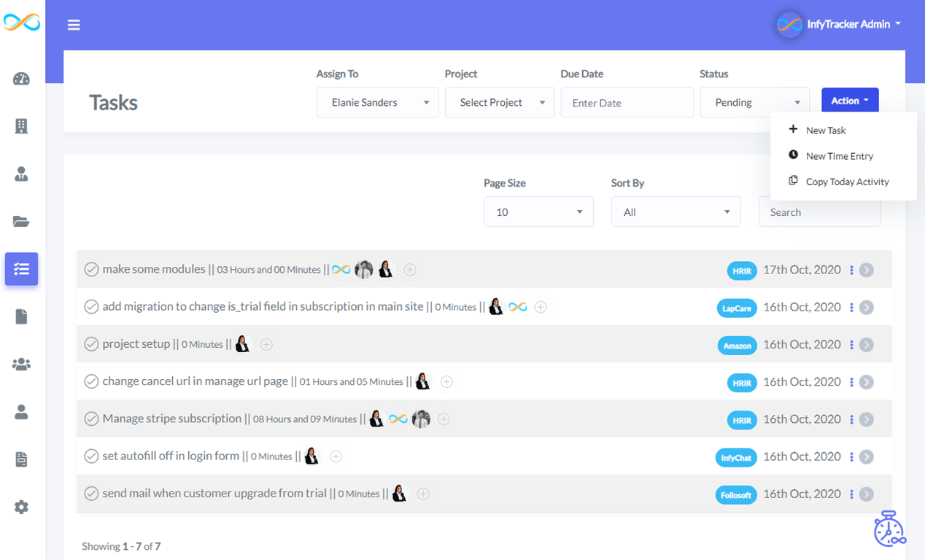Screen dimensions: 925x560
Task: Mark 'make some modules' task as complete
Action: coord(91,268)
